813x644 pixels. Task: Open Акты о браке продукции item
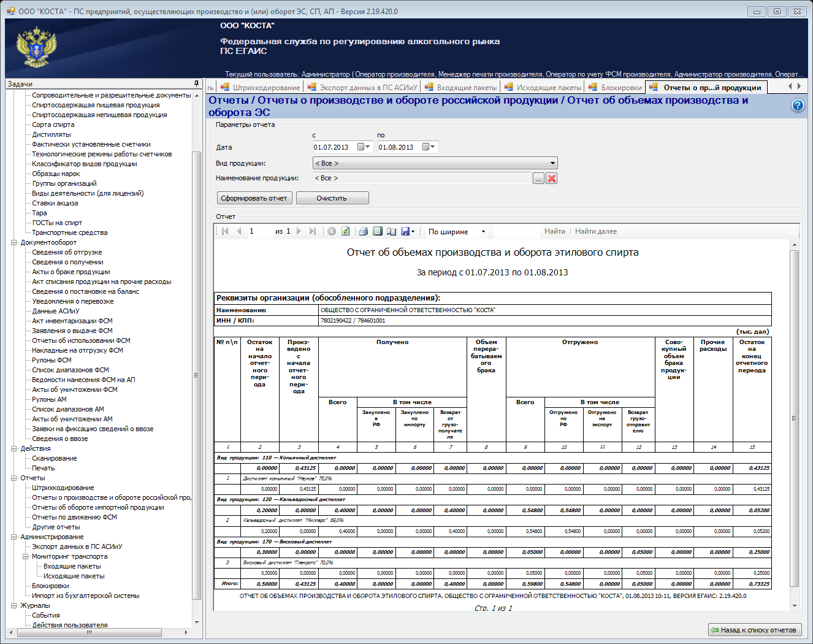(x=71, y=272)
